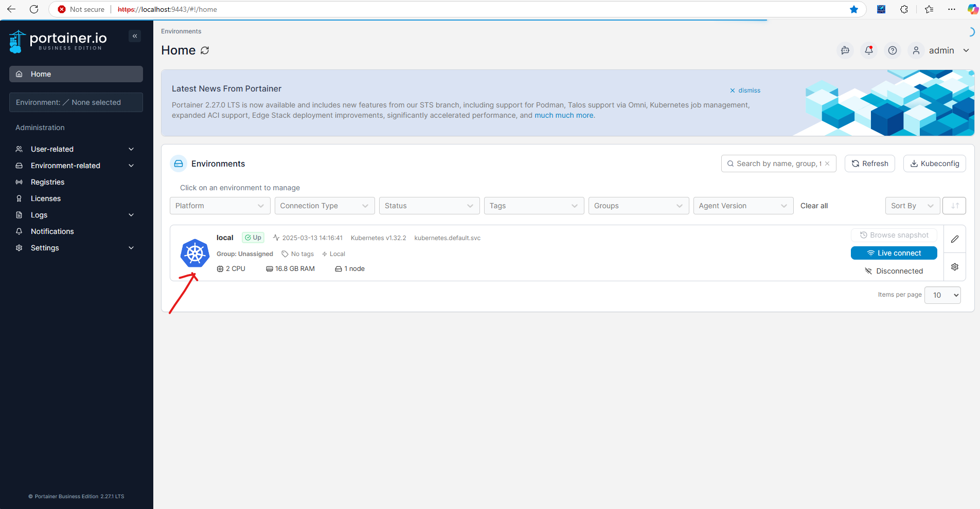Image resolution: width=980 pixels, height=509 pixels.
Task: Open Notifications page
Action: point(52,231)
